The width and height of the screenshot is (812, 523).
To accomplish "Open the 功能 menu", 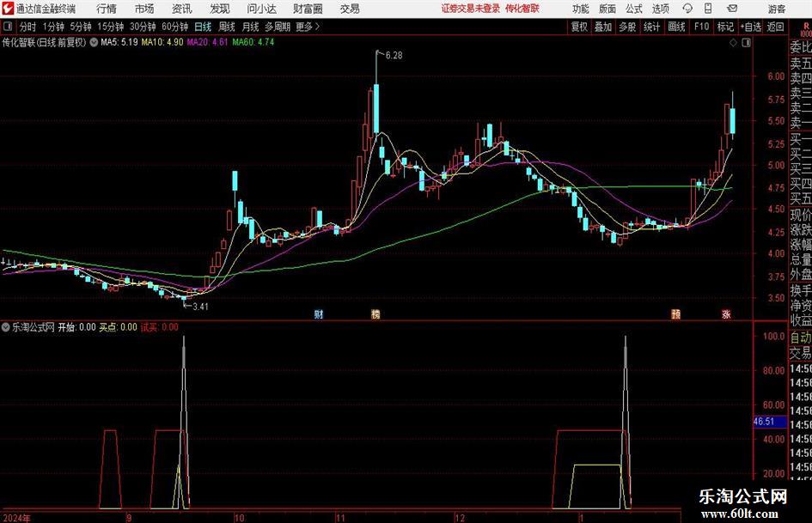I will (581, 9).
